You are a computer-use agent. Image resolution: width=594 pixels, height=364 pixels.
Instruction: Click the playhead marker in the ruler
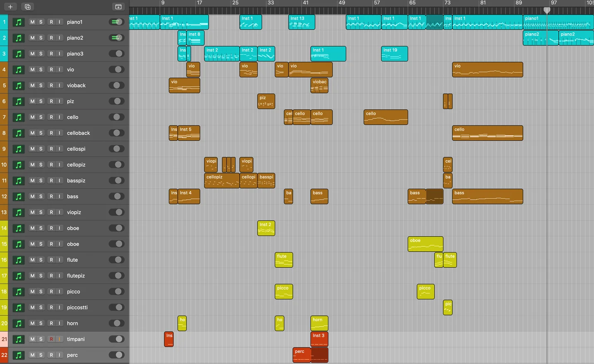click(547, 10)
